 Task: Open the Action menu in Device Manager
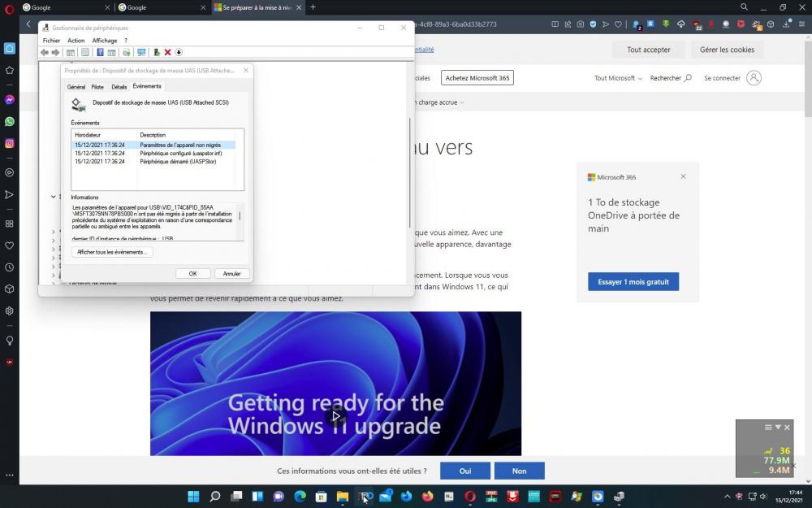76,41
